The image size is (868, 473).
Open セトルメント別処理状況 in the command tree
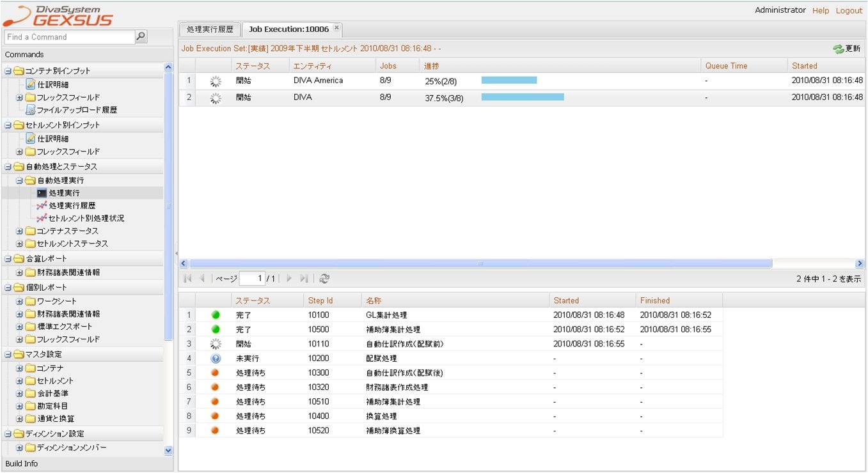coord(86,218)
